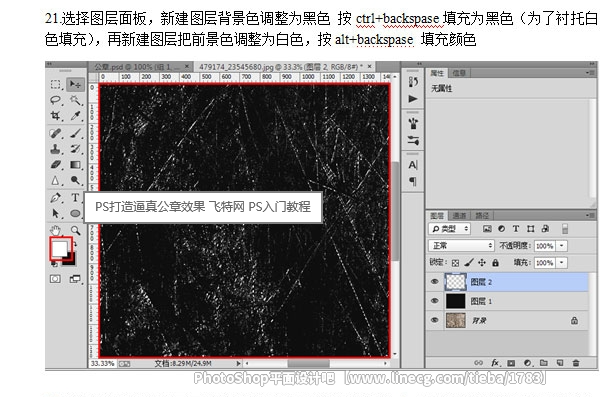Select the Eyedropper tool
Viewport: 602px width, 397px height.
[x=75, y=116]
